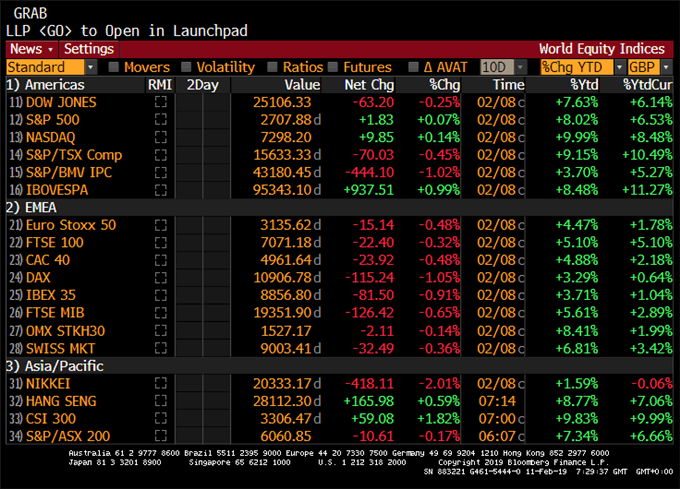
Task: Open the IBOVESPA index row
Action: (x=57, y=190)
